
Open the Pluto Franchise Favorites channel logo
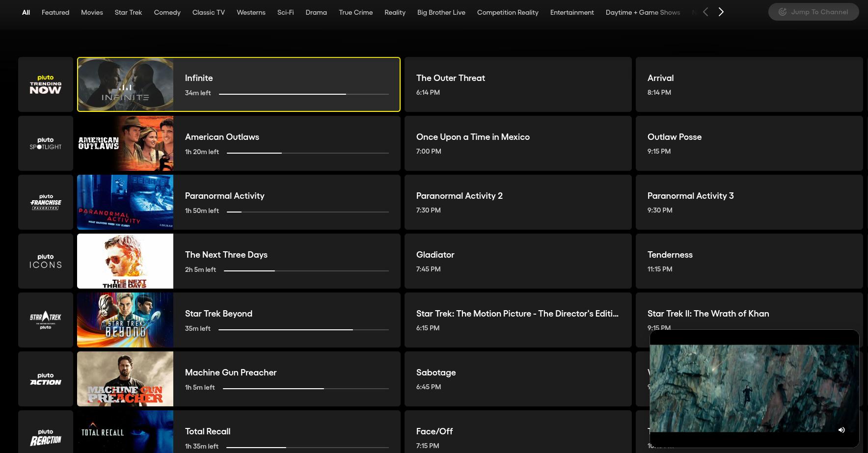46,202
